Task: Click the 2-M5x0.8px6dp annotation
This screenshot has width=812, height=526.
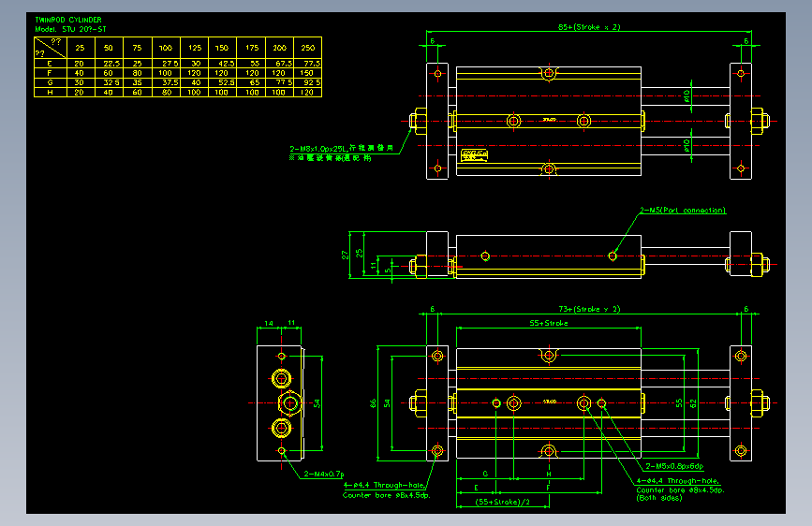Action: click(x=674, y=466)
